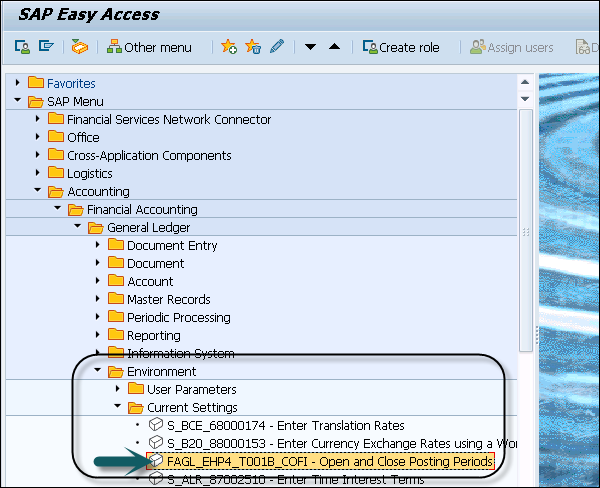Screen dimensions: 600x488
Task: Click the SAP menu toolbar icon
Action: click(46, 47)
